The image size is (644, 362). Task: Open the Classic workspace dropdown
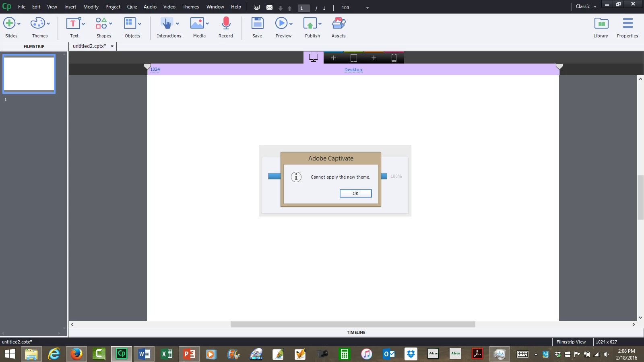586,6
